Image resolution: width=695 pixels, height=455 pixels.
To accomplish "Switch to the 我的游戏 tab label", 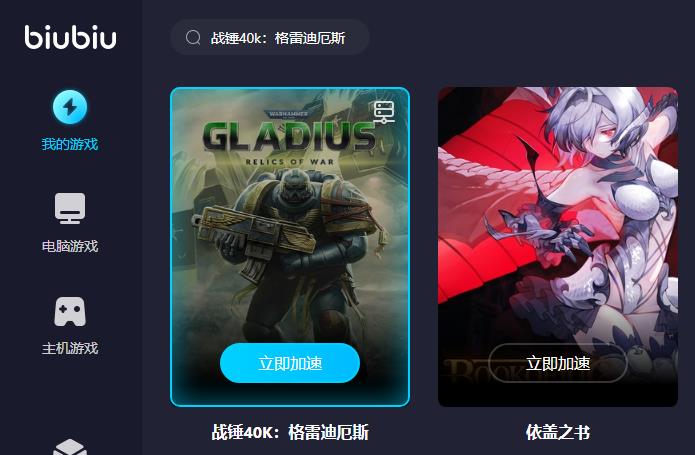I will click(70, 144).
